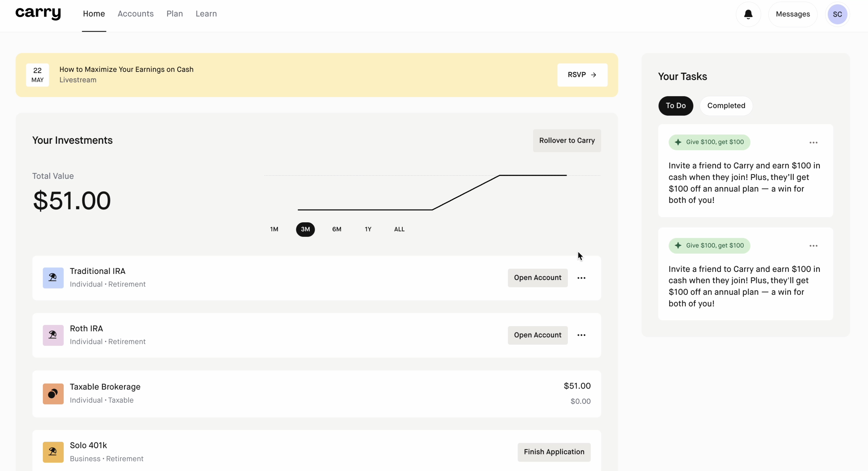This screenshot has width=868, height=471.
Task: Show Completed tasks
Action: 726,106
